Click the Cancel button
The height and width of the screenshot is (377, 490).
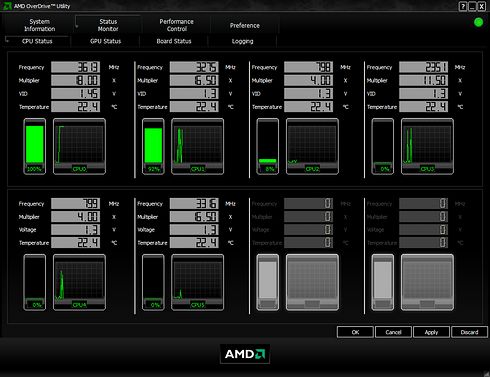click(x=393, y=332)
